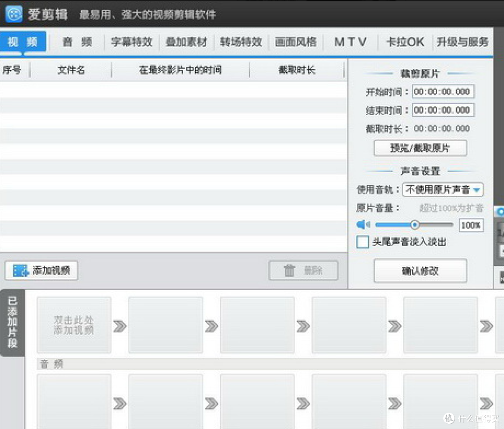Open the 画面风格 tab
This screenshot has height=429, width=504.
coord(295,42)
